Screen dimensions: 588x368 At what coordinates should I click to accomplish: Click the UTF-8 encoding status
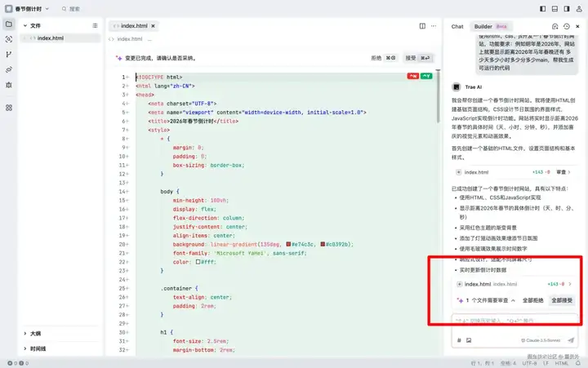(x=529, y=363)
